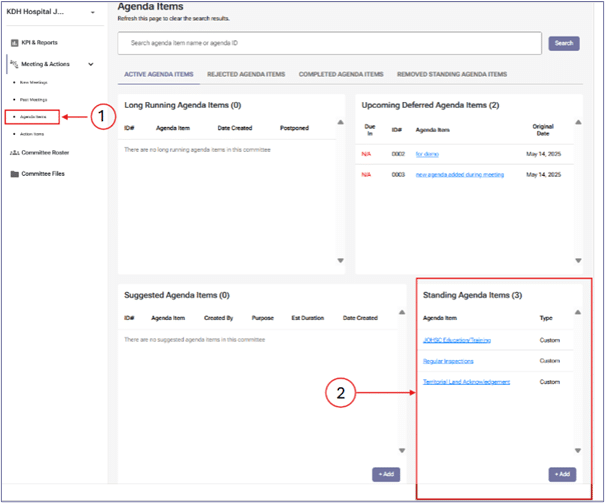Open the Completed Agenda Items tab
The width and height of the screenshot is (605, 503).
tap(340, 74)
